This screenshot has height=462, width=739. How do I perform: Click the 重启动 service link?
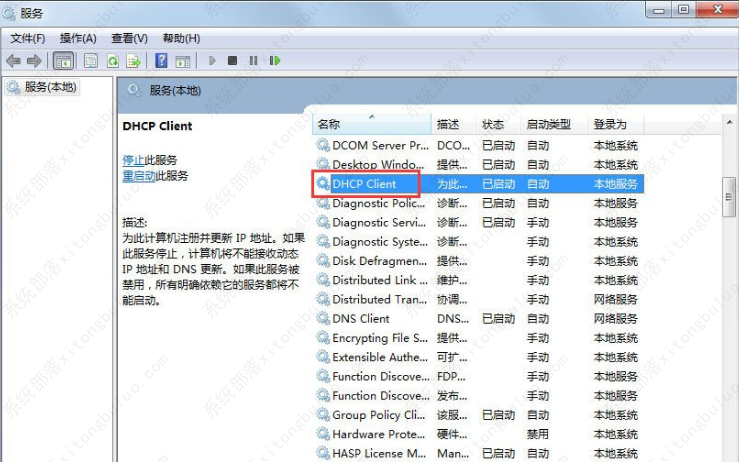(x=139, y=176)
